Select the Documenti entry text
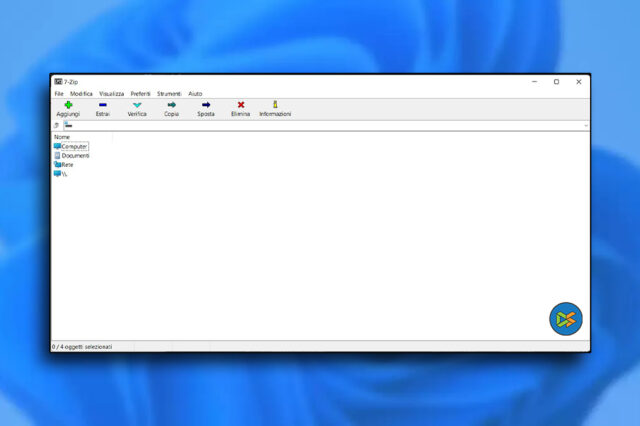Screen dimensions: 640x426 (76, 155)
